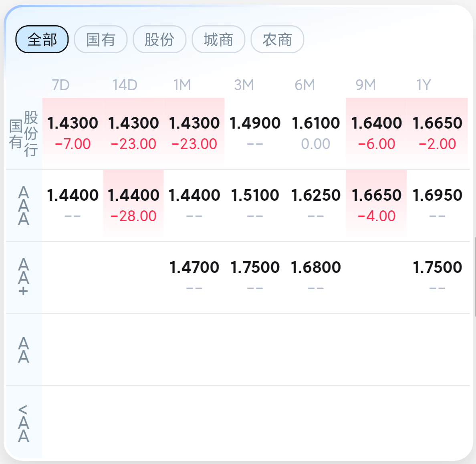This screenshot has height=464, width=476.
Task: Open the 国有股份行 7D rate 1.4300 cell
Action: (x=73, y=133)
